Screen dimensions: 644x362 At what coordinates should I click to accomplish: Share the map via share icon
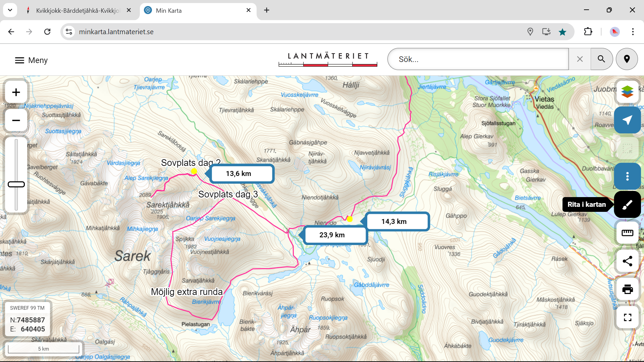pyautogui.click(x=627, y=261)
